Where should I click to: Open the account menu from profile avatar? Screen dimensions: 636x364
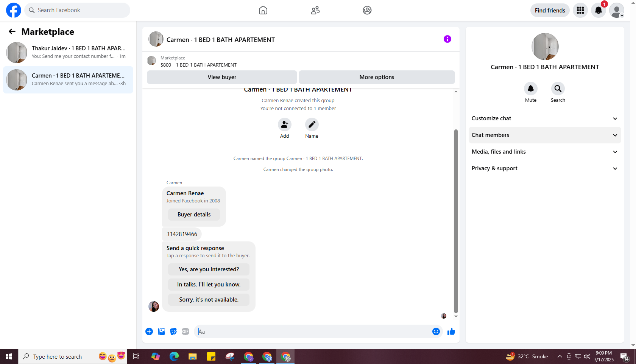[x=617, y=10]
